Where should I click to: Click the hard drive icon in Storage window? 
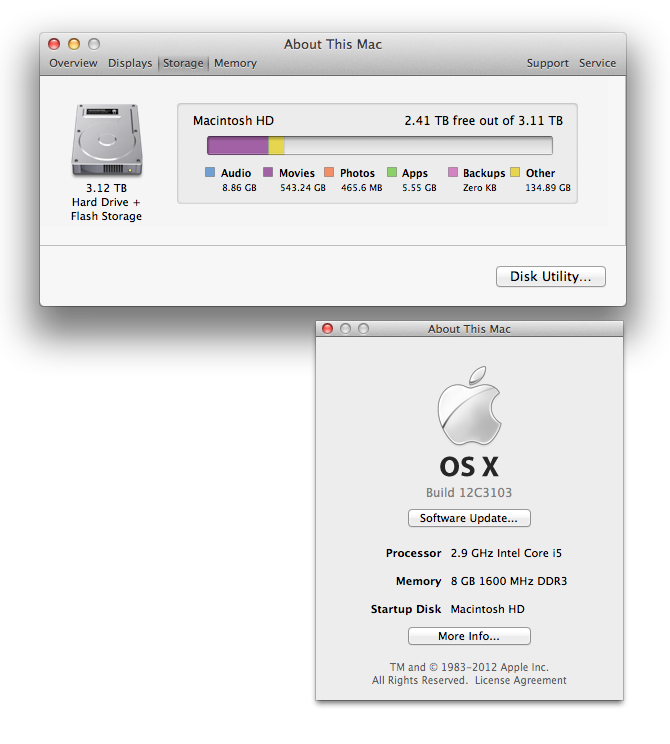coord(107,140)
